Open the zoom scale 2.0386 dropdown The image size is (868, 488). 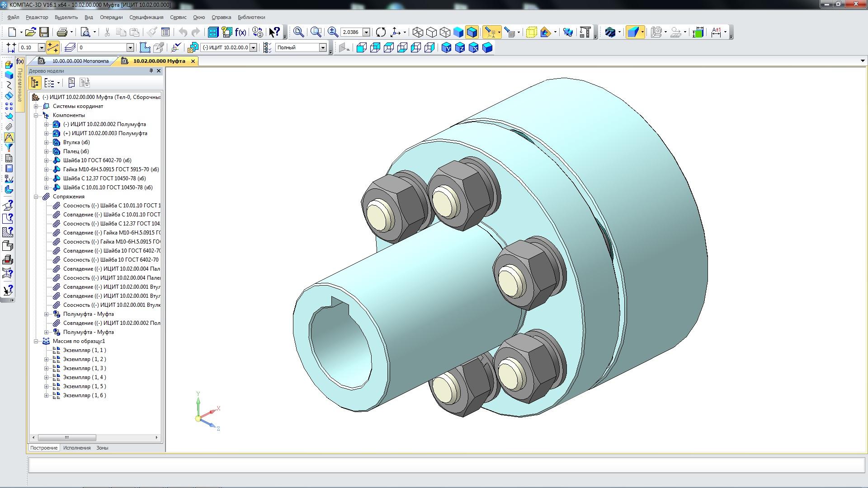point(367,32)
